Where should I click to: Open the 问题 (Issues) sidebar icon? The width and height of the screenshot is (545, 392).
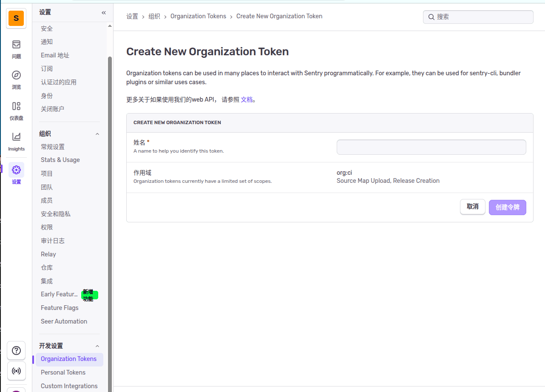pos(16,48)
